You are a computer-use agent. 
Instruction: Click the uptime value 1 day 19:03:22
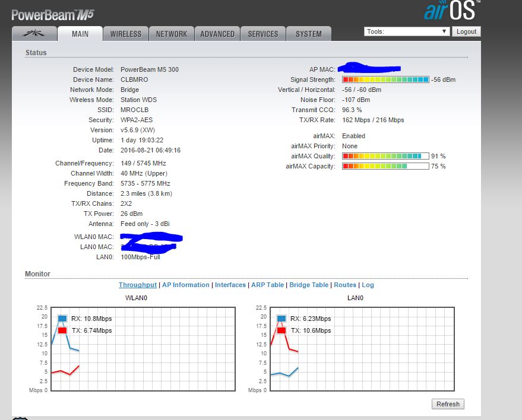[142, 140]
